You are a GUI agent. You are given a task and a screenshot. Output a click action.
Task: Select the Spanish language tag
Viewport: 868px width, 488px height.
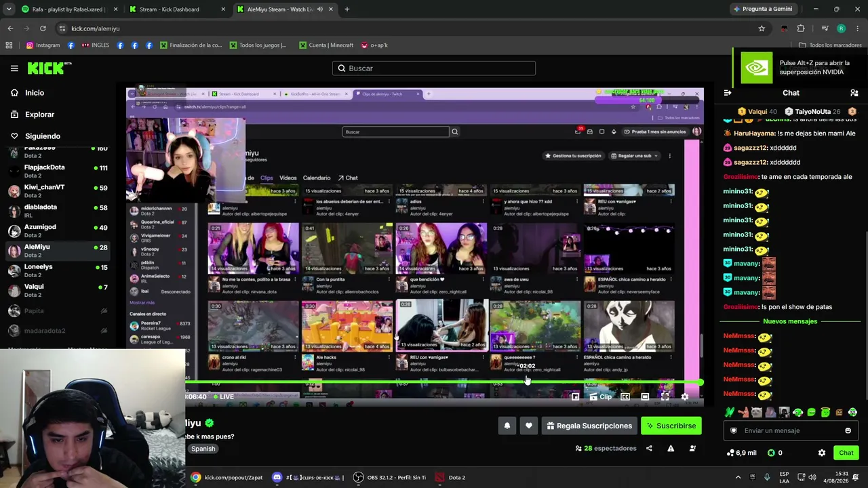pos(203,449)
